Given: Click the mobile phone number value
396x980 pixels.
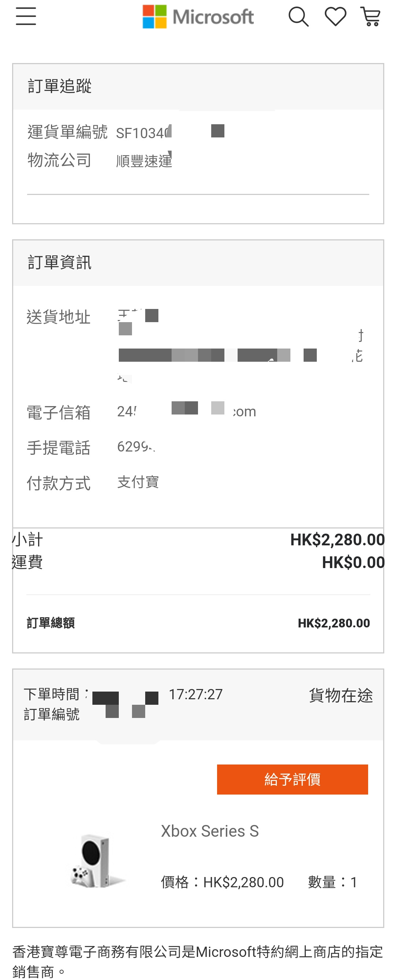Looking at the screenshot, I should coord(136,447).
